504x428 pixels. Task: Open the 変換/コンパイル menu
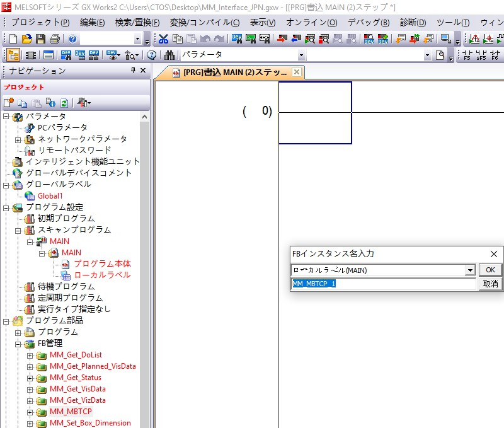[204, 23]
